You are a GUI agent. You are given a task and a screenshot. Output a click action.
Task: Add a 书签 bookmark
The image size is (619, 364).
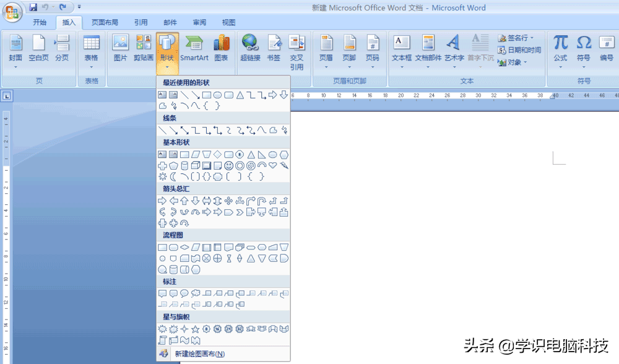click(x=274, y=48)
